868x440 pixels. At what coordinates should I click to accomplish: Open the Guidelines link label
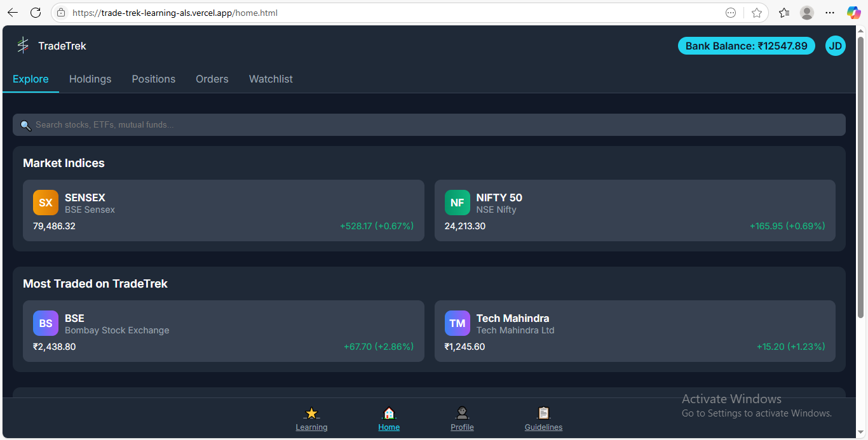[543, 427]
